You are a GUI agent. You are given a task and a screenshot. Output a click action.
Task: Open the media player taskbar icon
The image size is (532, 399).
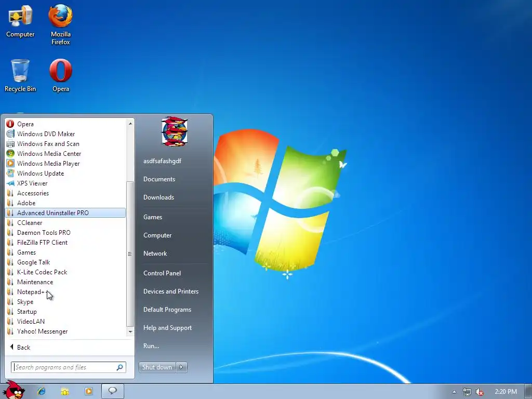[88, 391]
